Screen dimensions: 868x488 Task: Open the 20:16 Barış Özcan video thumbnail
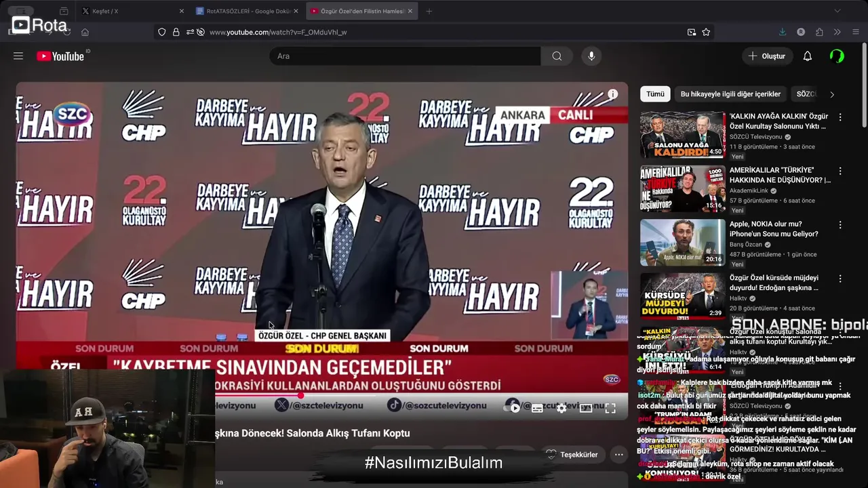682,243
